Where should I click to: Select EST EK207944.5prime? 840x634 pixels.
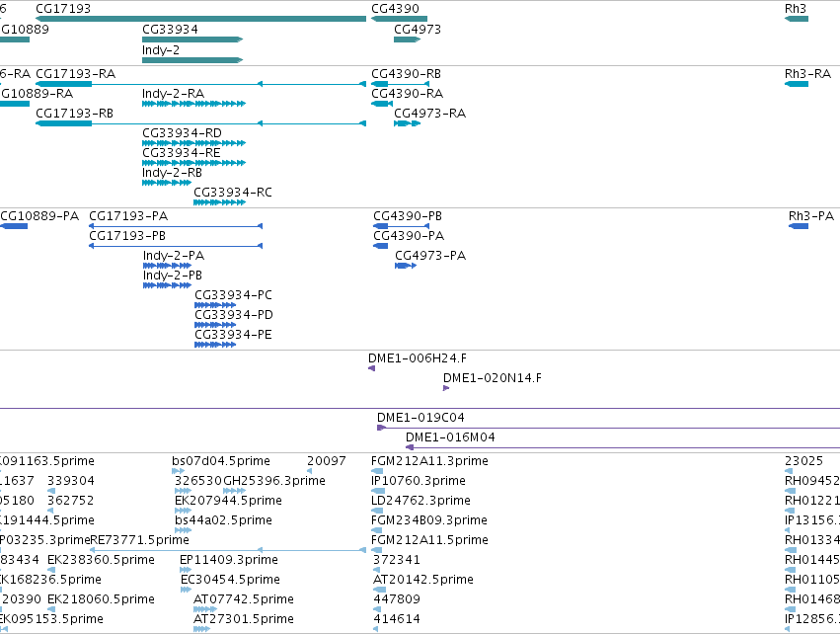click(x=184, y=511)
